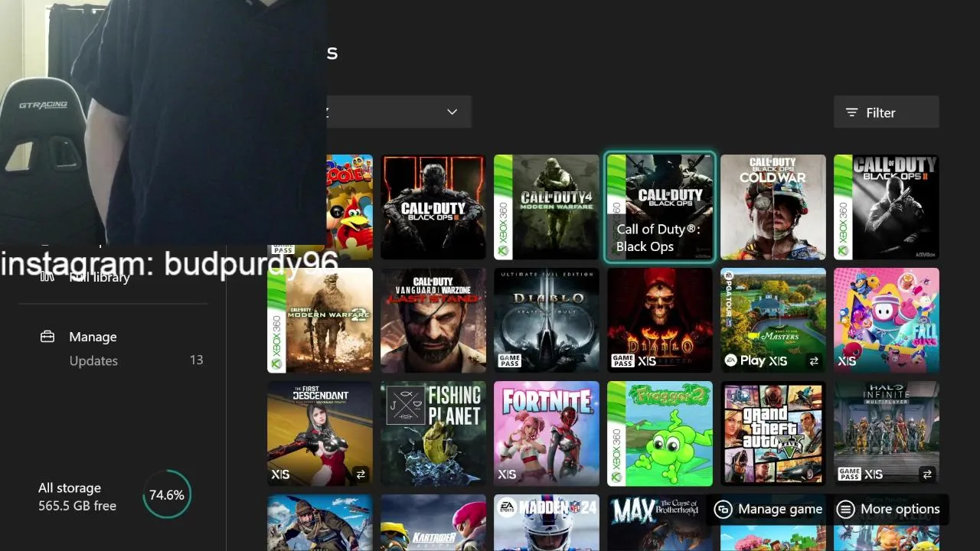Click X|S badge on Fortnite tile
This screenshot has height=551, width=980.
507,474
